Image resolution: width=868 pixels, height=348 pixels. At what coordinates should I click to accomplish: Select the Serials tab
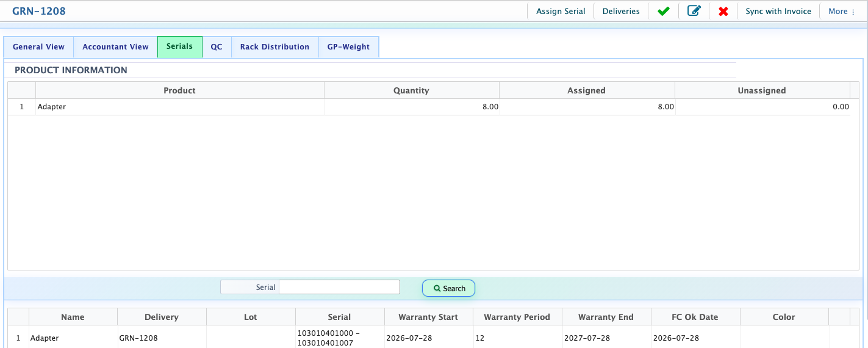(x=179, y=47)
